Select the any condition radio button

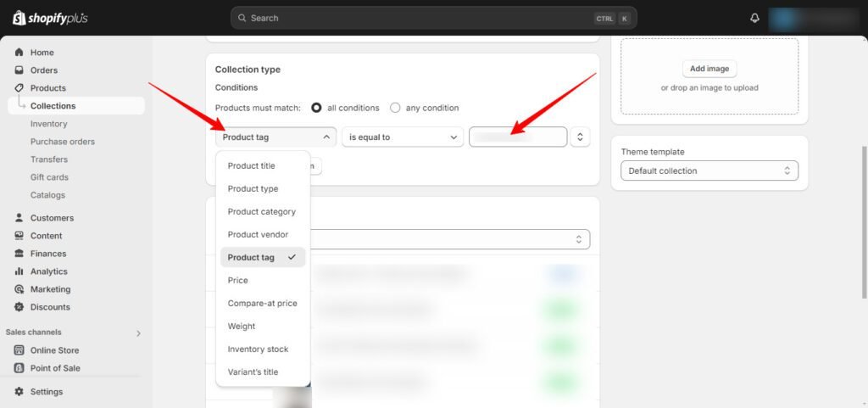tap(395, 108)
